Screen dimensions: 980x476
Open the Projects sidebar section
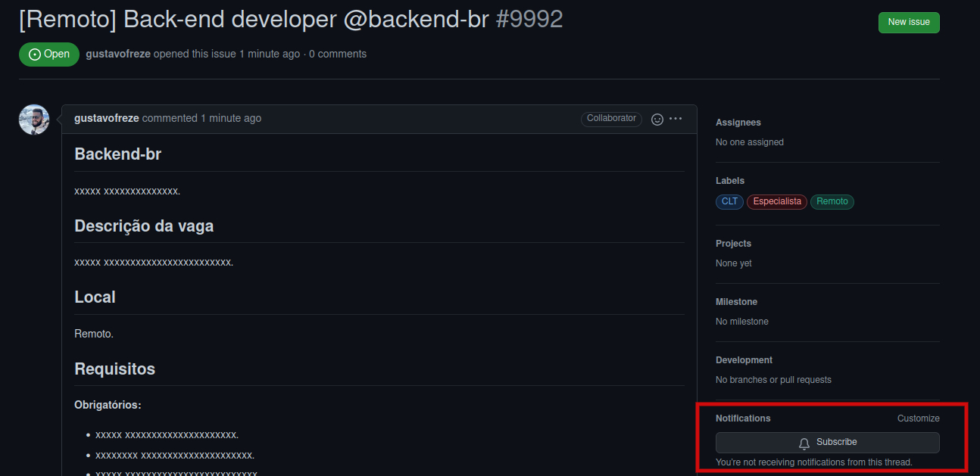coord(733,244)
